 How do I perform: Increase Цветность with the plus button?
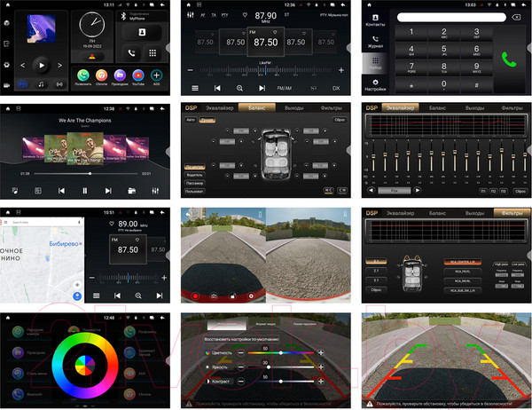click(321, 353)
